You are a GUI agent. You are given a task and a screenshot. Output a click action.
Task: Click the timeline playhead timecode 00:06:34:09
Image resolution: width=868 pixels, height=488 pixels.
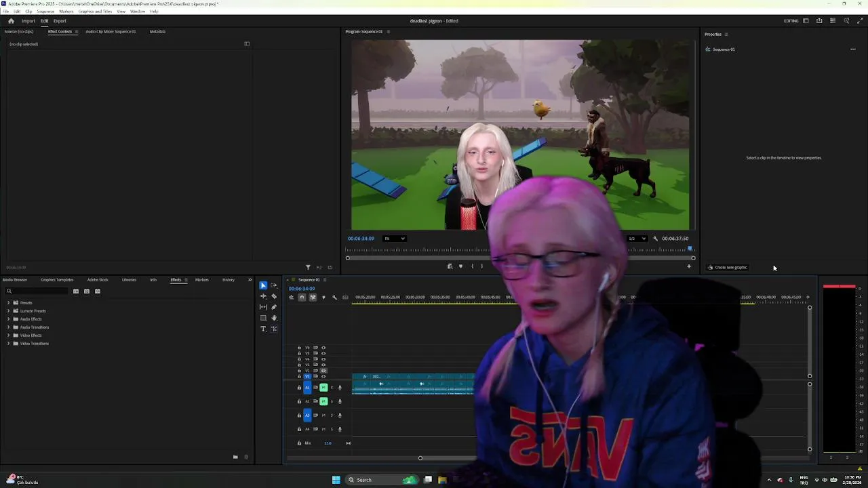[302, 289]
